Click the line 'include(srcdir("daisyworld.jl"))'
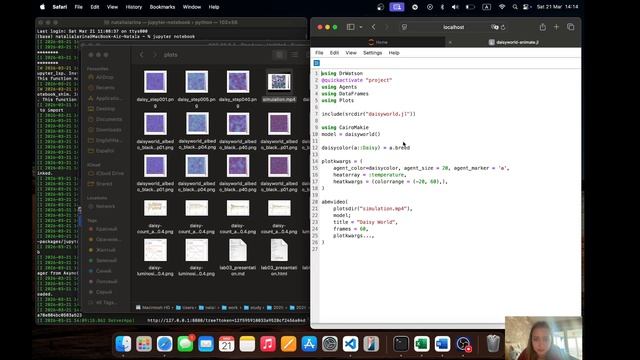Screen dimensions: 640x360 pos(369,114)
